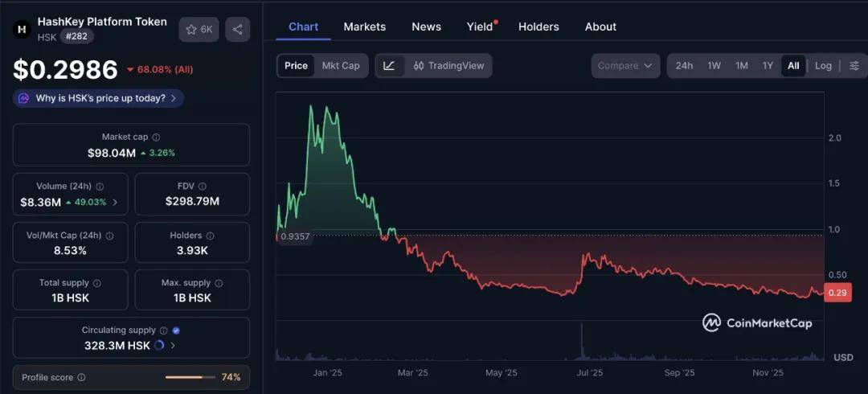868x394 pixels.
Task: Switch to the Holders tab
Action: pyautogui.click(x=538, y=27)
